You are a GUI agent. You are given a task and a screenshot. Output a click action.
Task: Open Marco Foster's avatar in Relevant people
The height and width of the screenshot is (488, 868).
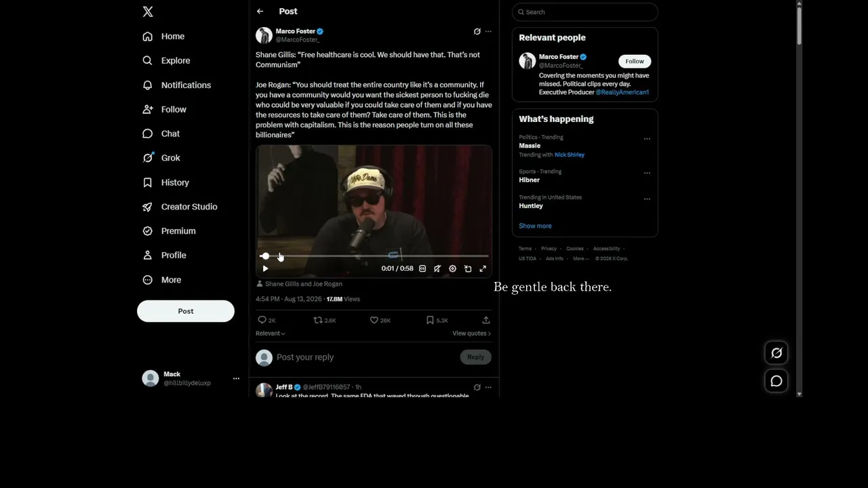[527, 61]
